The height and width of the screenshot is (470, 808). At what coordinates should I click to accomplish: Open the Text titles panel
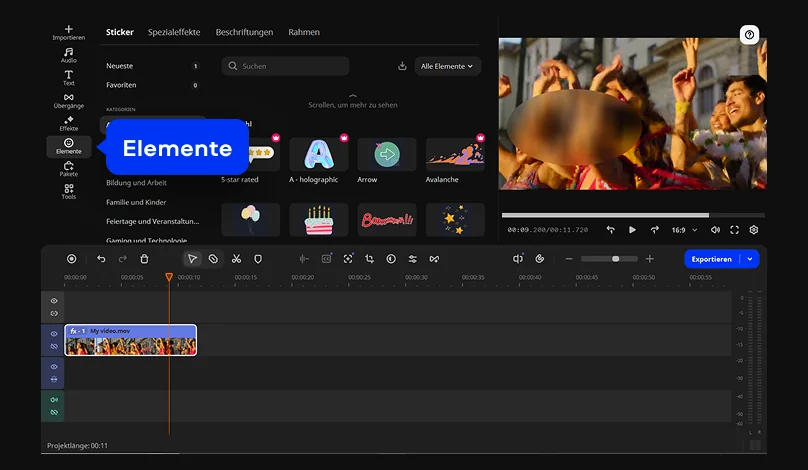tap(69, 78)
